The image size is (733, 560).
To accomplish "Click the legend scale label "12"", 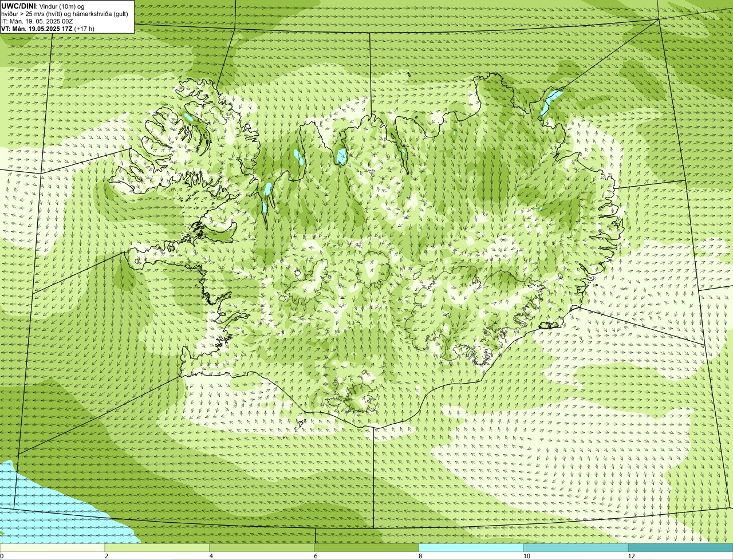I will point(631,556).
